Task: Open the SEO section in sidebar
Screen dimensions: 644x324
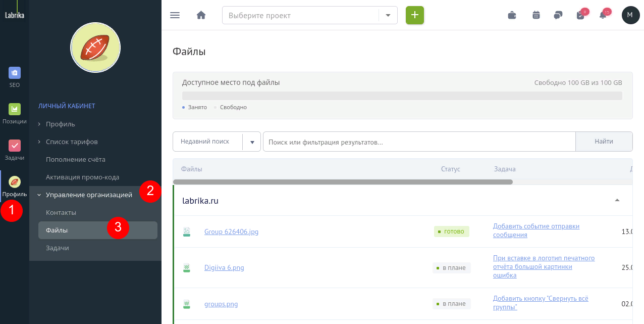Action: coord(15,77)
